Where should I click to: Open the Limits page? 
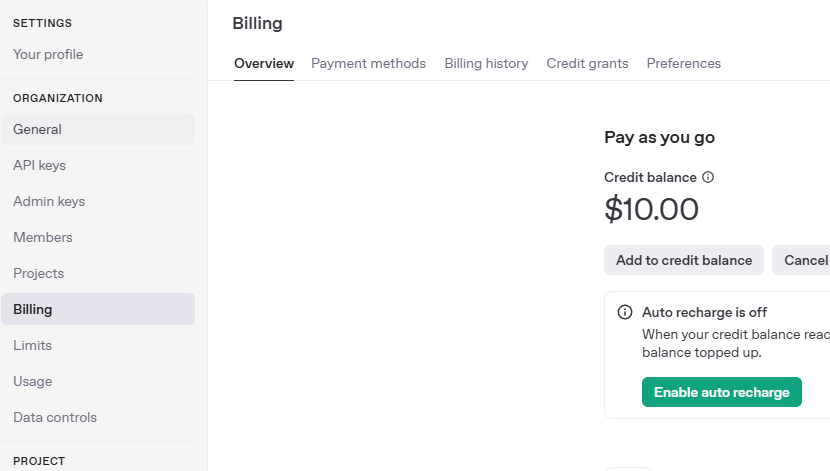click(32, 345)
